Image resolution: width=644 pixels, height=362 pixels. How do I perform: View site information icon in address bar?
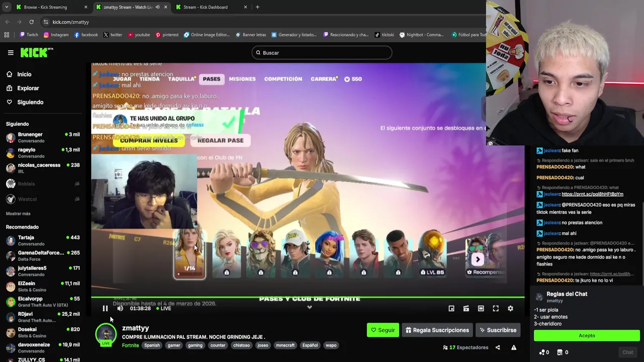pyautogui.click(x=46, y=22)
